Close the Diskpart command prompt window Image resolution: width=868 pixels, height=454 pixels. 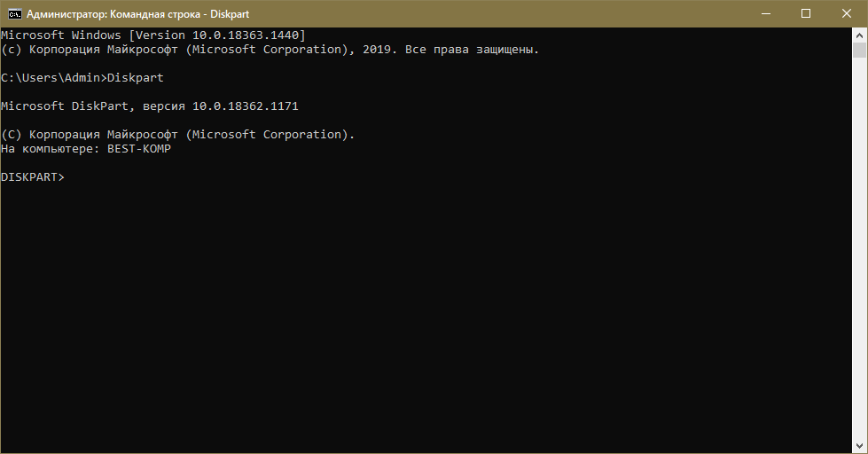tap(846, 14)
